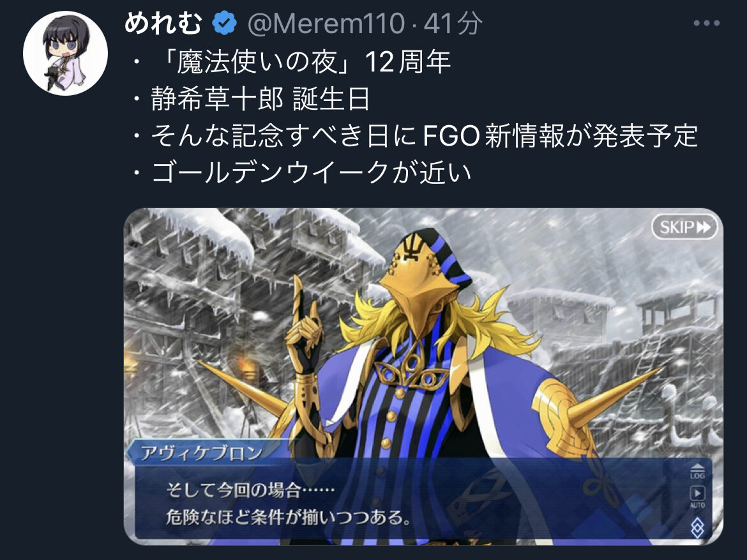Image resolution: width=747 pixels, height=560 pixels.
Task: Click the diamond icon below AUTO
Action: click(697, 527)
